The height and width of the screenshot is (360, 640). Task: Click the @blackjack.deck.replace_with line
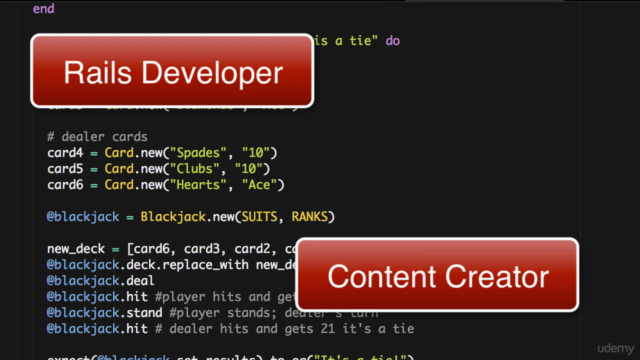(x=171, y=265)
